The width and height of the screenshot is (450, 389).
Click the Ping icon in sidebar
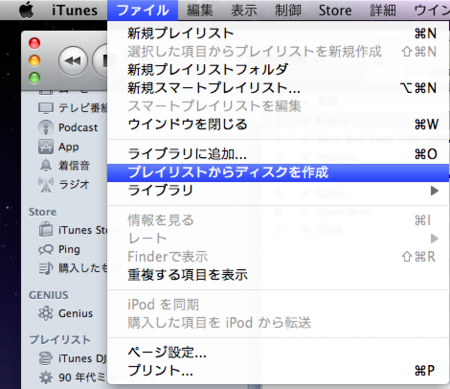pyautogui.click(x=46, y=249)
